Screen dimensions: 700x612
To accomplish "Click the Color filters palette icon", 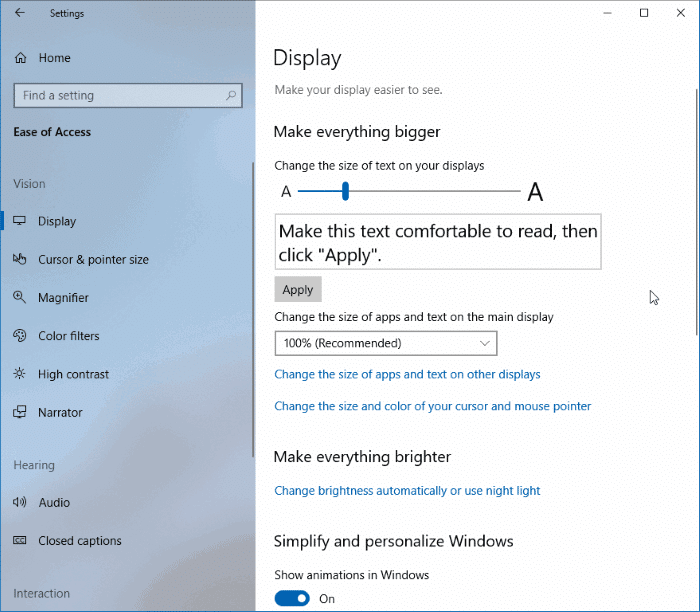I will tap(20, 336).
